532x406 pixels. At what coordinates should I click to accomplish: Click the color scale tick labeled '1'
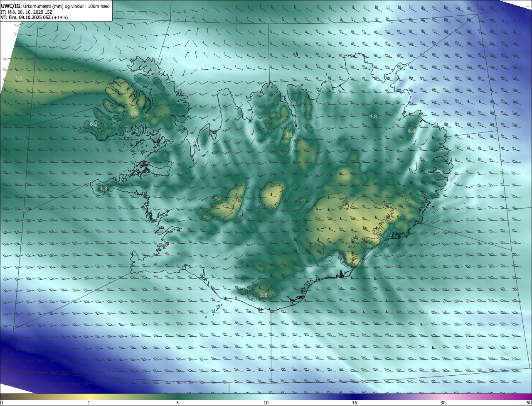click(x=89, y=403)
